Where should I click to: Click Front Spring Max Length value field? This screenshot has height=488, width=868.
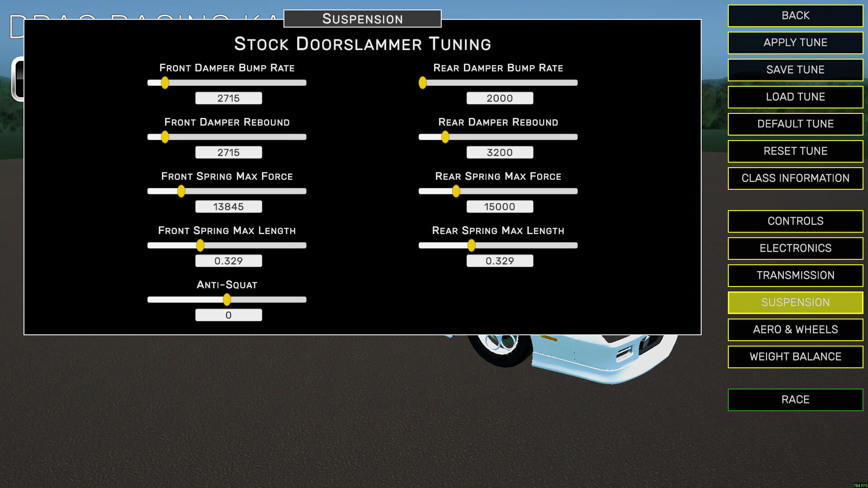click(228, 261)
